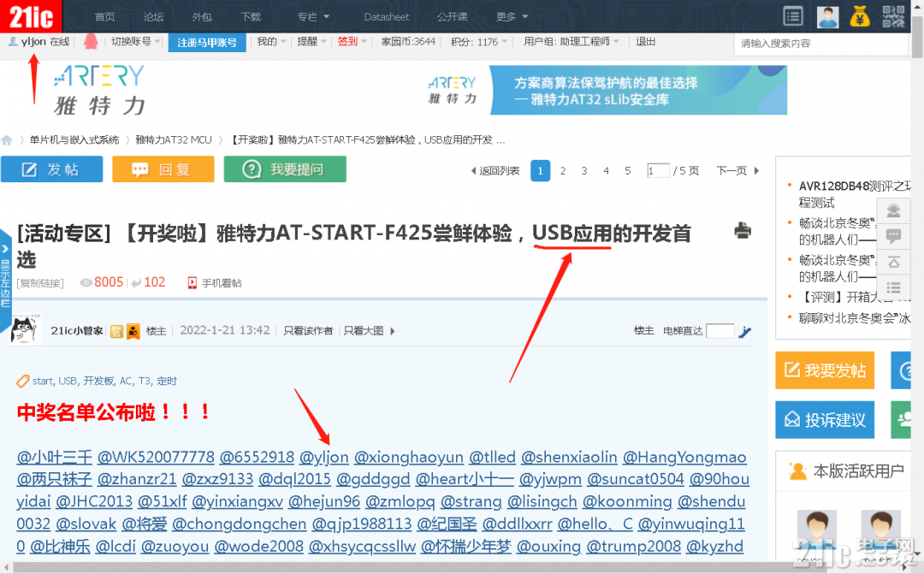Open the 下载 nav menu item
924x574 pixels.
(251, 16)
